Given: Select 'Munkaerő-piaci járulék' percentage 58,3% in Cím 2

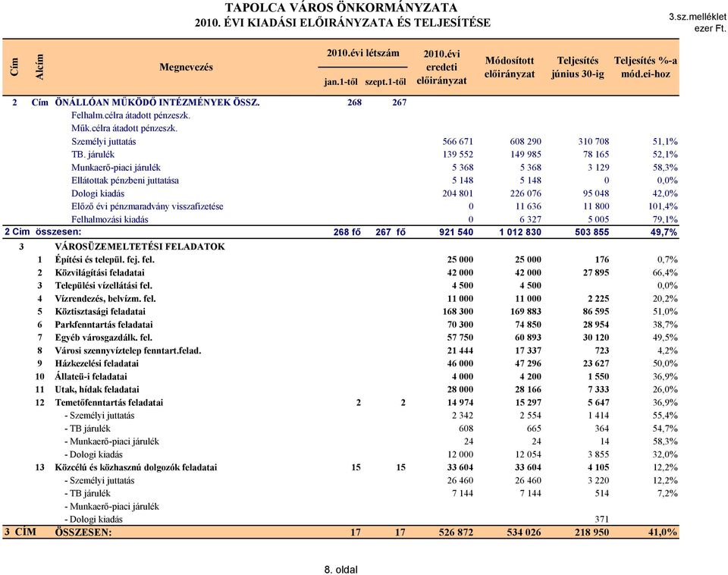Looking at the screenshot, I should 665,167.
